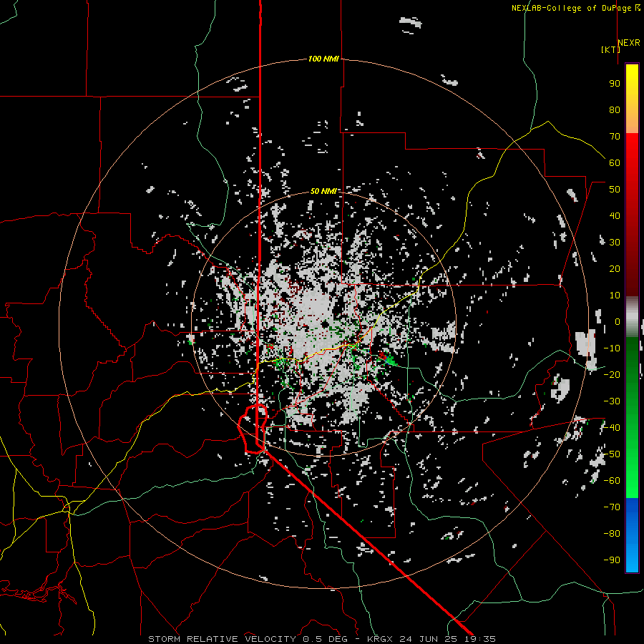Click the -20 knot scale label

612,374
